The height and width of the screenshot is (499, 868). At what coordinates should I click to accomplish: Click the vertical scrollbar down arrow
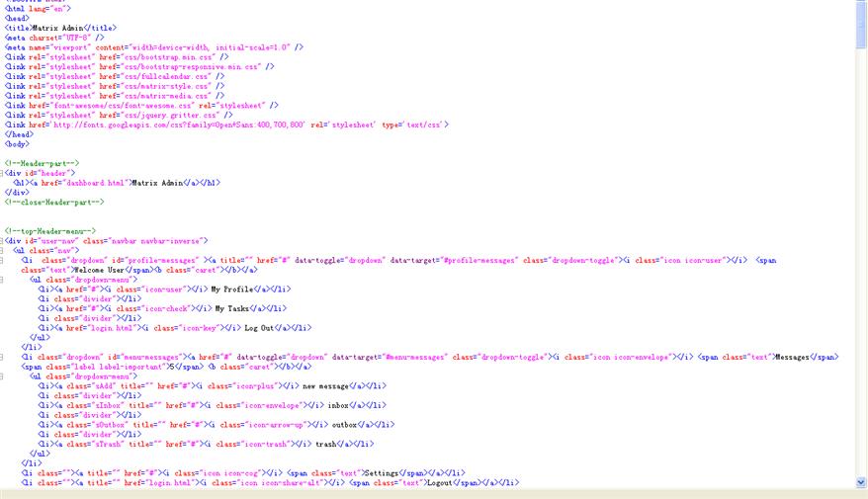(x=861, y=483)
